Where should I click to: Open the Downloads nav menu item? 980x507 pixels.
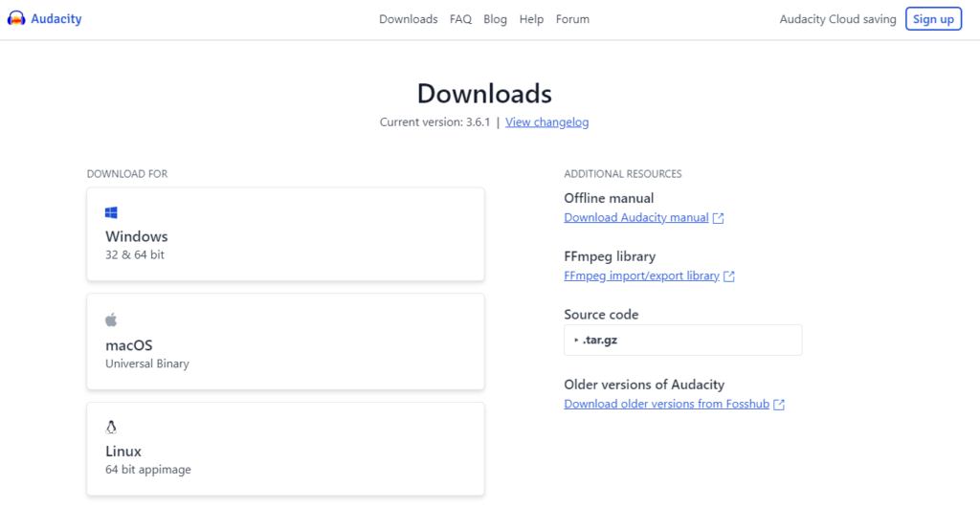pos(408,19)
